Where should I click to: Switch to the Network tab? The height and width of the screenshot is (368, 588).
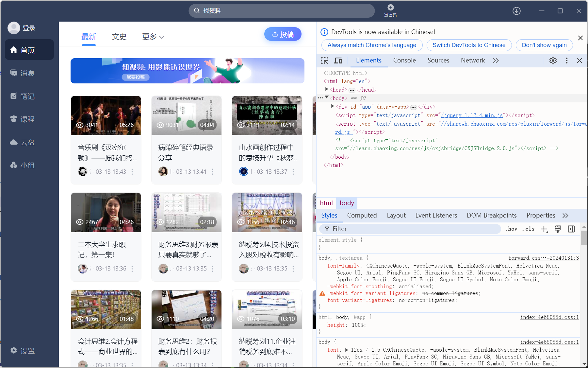point(473,61)
